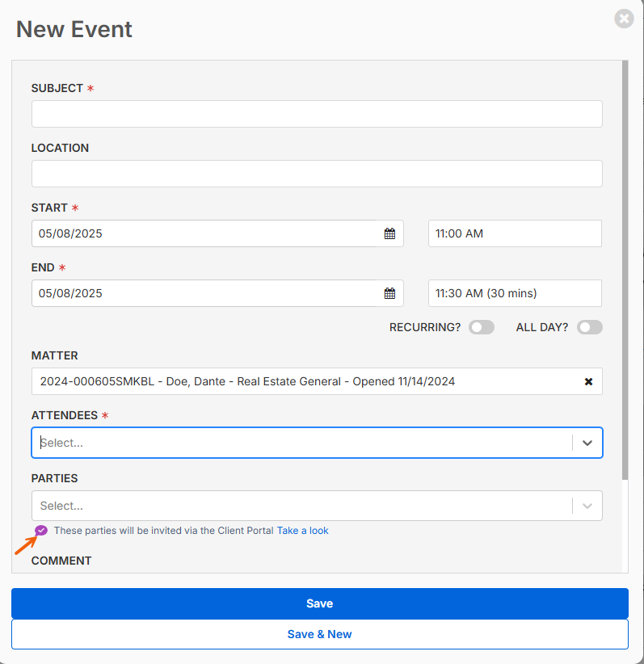
Task: Enable the All Day switch
Action: pyautogui.click(x=589, y=327)
